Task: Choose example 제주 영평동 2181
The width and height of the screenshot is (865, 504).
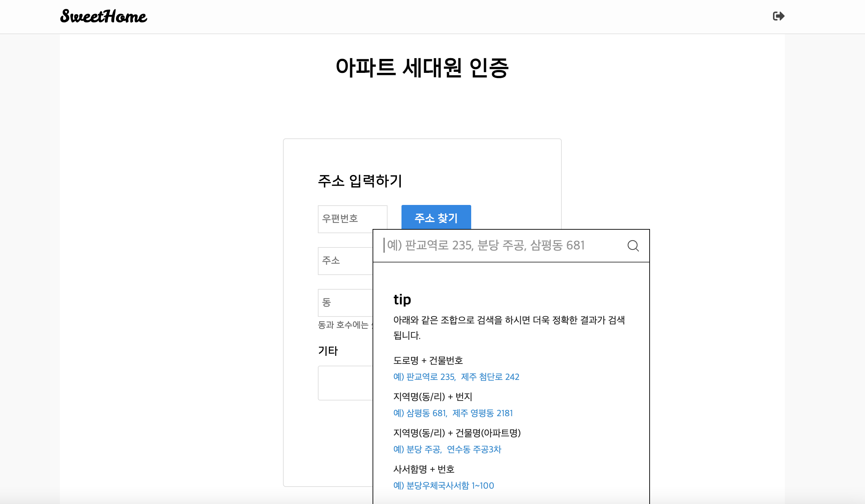Action: [483, 413]
